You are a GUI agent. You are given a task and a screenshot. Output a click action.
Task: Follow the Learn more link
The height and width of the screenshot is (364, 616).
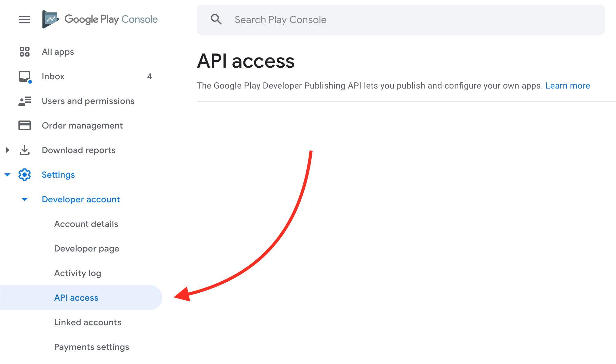567,85
